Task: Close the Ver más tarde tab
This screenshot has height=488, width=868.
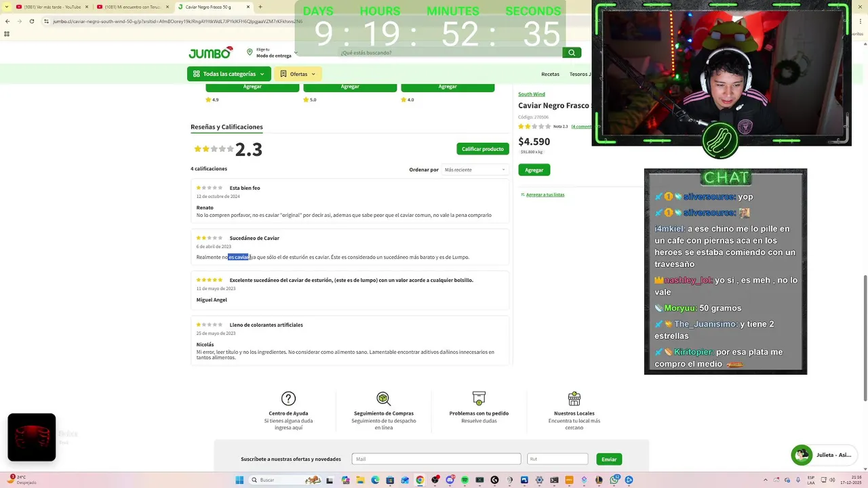Action: (x=87, y=7)
